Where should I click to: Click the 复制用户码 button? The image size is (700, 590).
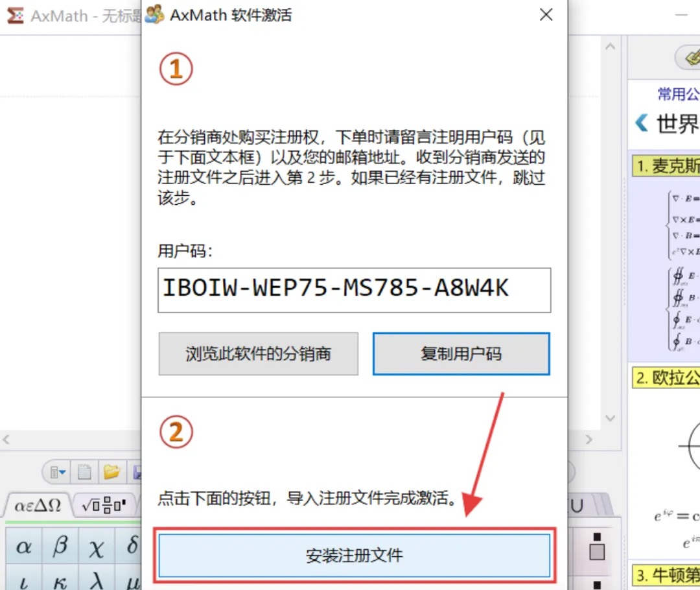pos(461,354)
